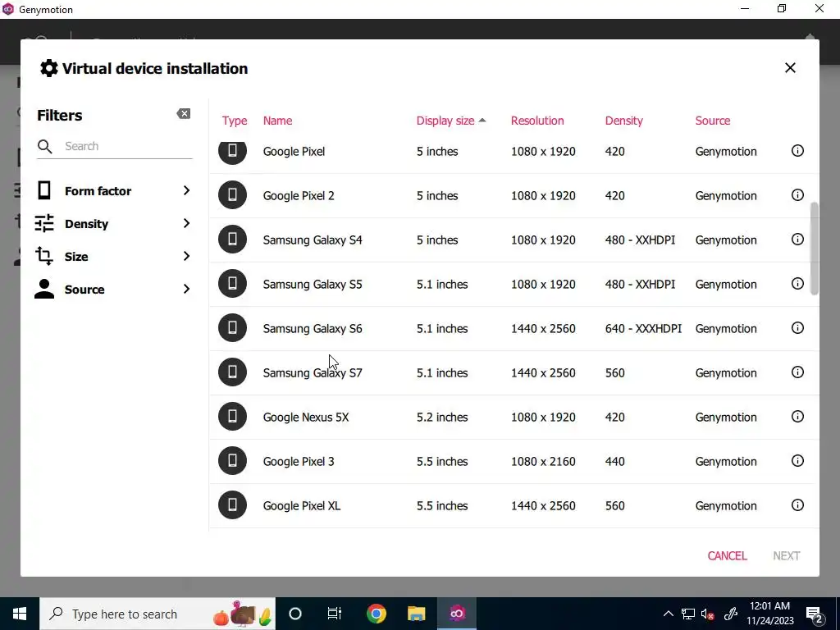
Task: Click the Genymotion taskbar icon
Action: 457,614
